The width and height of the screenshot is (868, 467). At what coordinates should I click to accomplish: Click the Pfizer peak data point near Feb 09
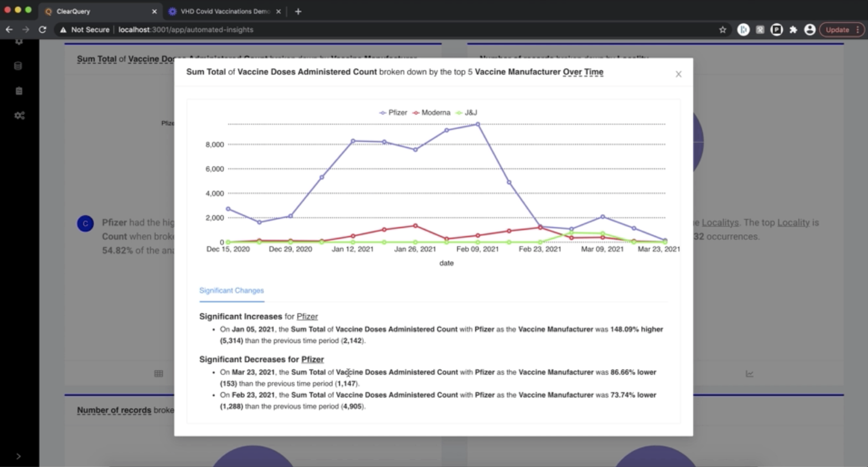[x=478, y=124]
